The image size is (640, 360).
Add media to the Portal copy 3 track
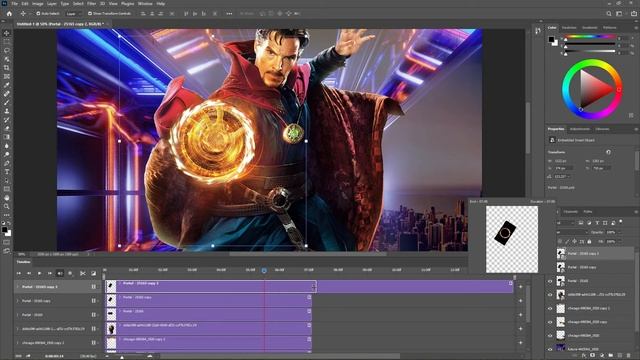click(520, 287)
